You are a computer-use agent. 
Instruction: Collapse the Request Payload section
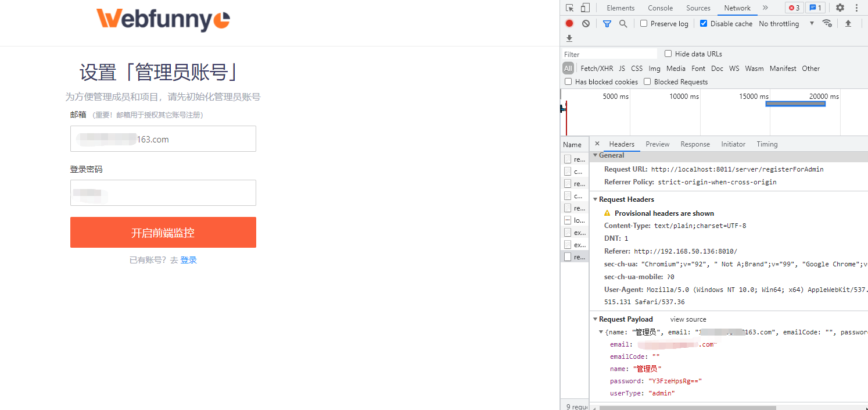595,319
